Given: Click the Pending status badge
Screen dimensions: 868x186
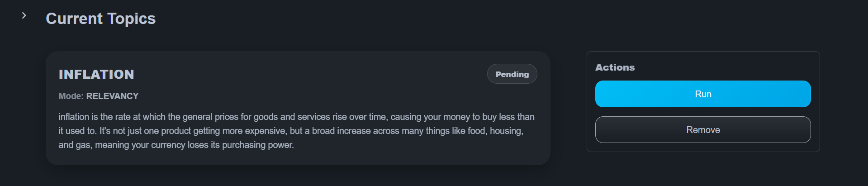Looking at the screenshot, I should [512, 74].
